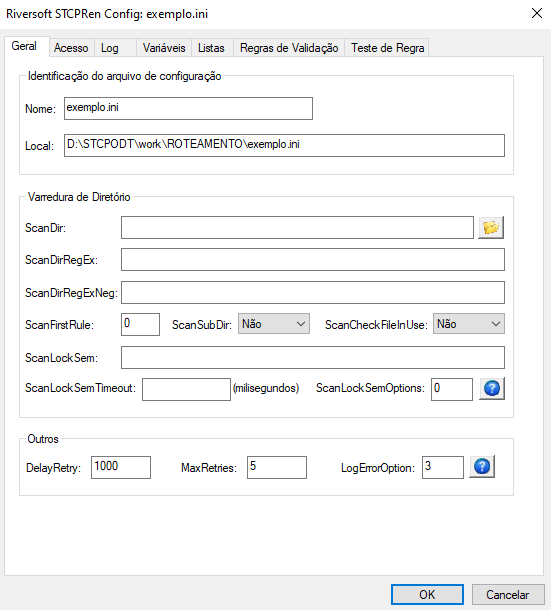
Task: Select the Listas tab
Action: click(x=211, y=48)
